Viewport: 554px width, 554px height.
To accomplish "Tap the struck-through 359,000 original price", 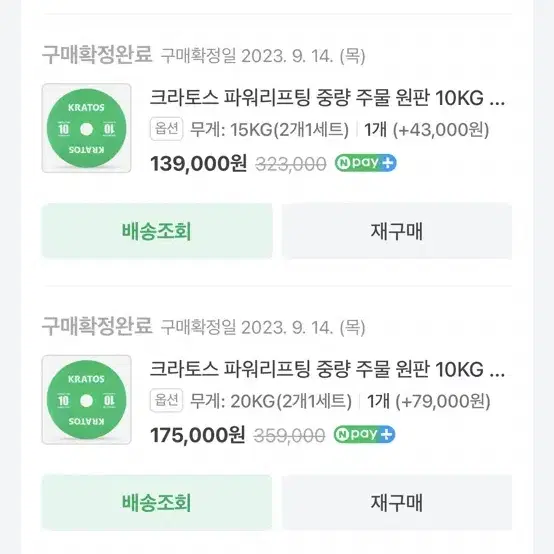I will point(289,436).
